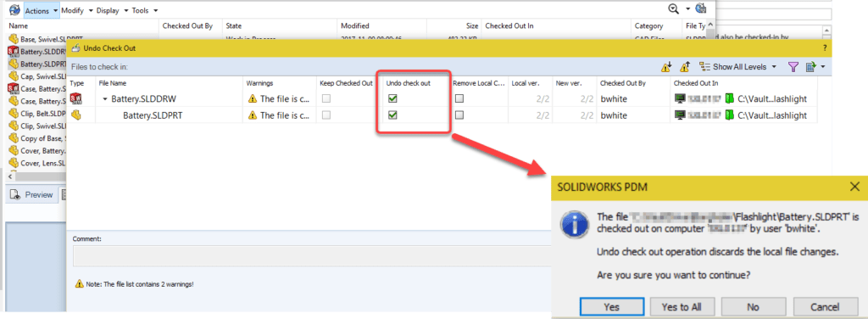This screenshot has width=868, height=319.
Task: Click the previous warning icon in dialog toolbar
Action: click(x=685, y=67)
